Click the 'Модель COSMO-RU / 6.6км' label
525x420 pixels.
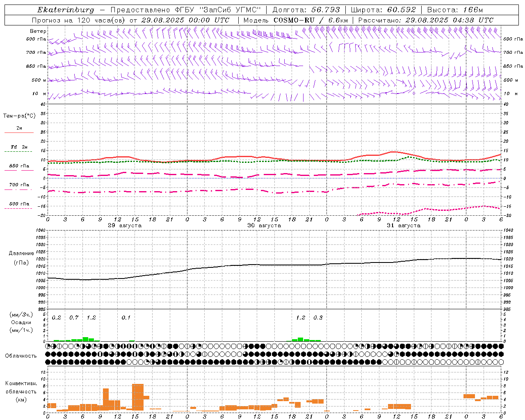click(296, 20)
